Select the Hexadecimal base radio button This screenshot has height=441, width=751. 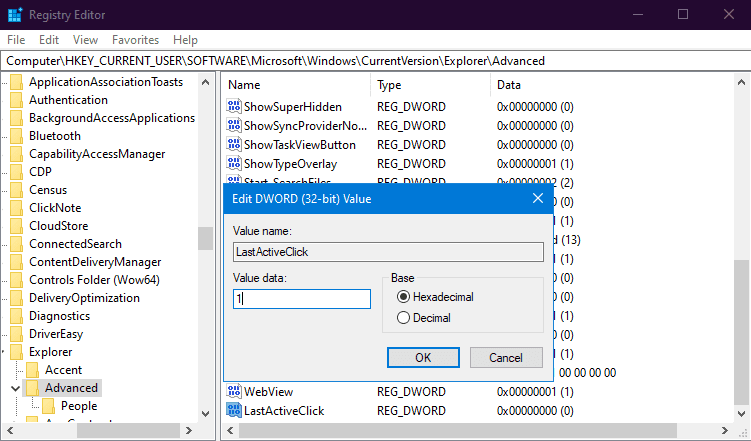[403, 297]
